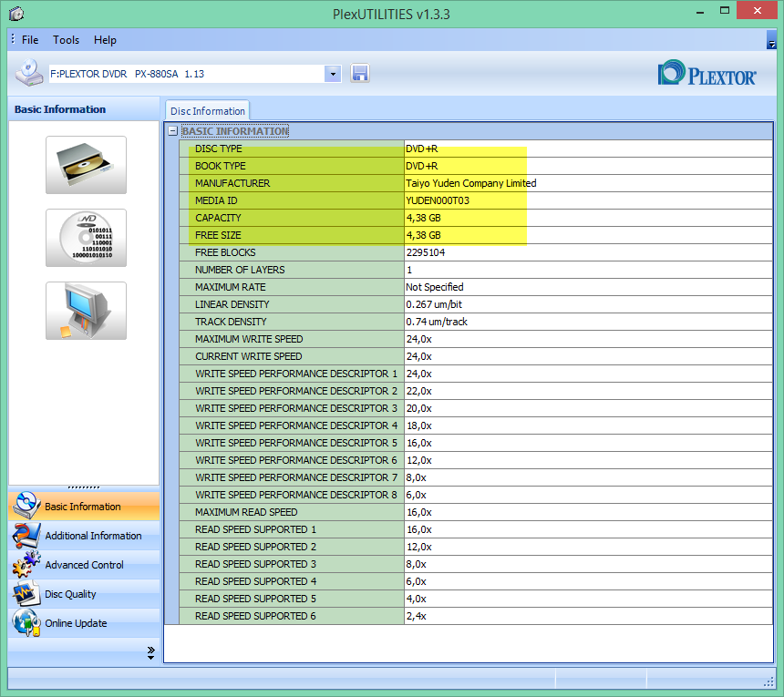Open the DVD binary data disc icon

pos(86,238)
